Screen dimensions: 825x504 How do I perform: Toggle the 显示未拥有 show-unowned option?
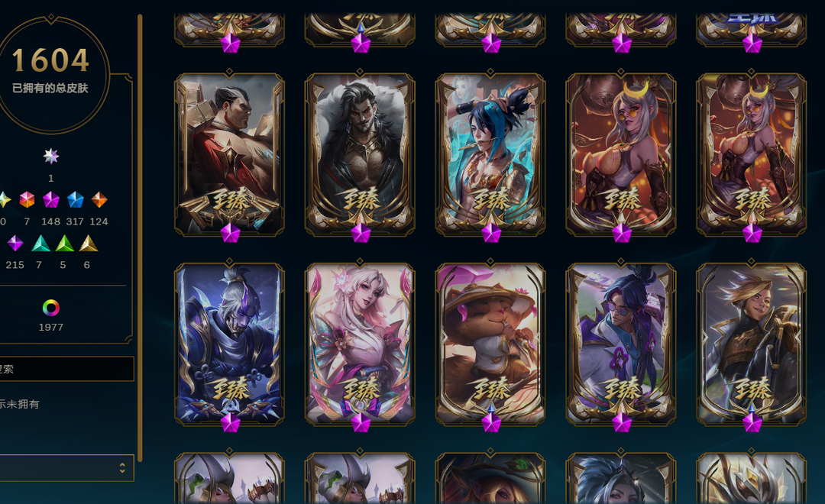(19, 404)
